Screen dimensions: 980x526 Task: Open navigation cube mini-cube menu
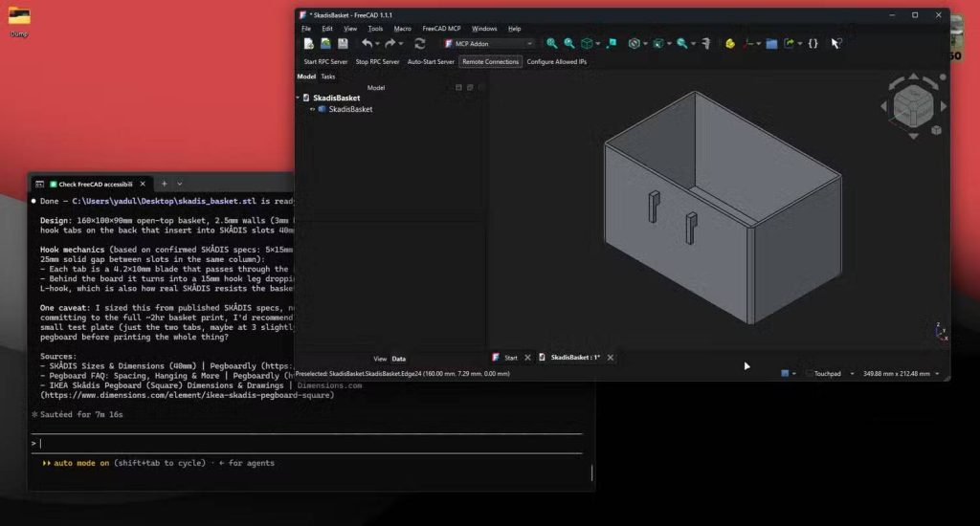(936, 131)
